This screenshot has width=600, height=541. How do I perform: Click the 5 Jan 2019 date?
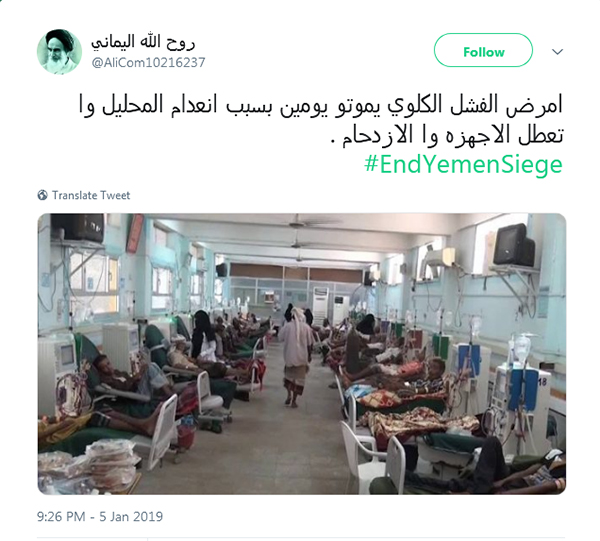(x=131, y=517)
